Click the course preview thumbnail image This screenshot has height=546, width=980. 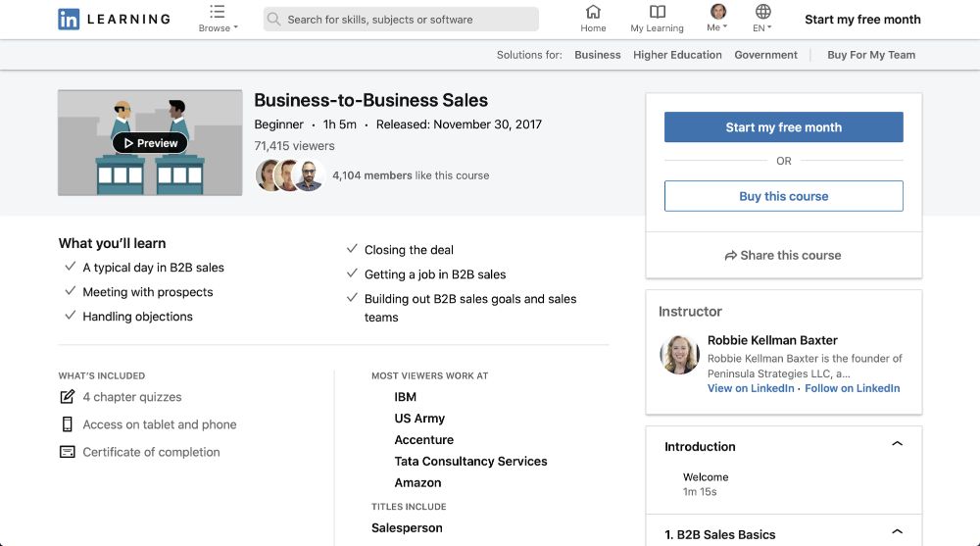coord(150,142)
